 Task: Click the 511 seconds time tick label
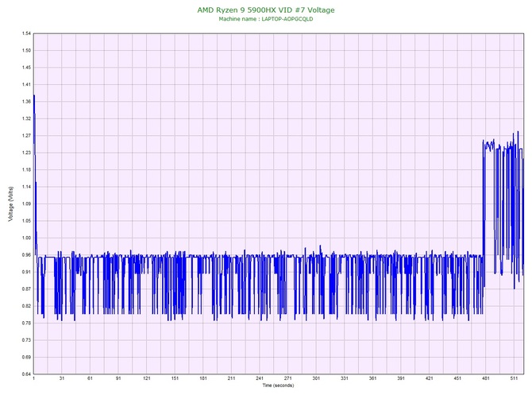(x=514, y=378)
